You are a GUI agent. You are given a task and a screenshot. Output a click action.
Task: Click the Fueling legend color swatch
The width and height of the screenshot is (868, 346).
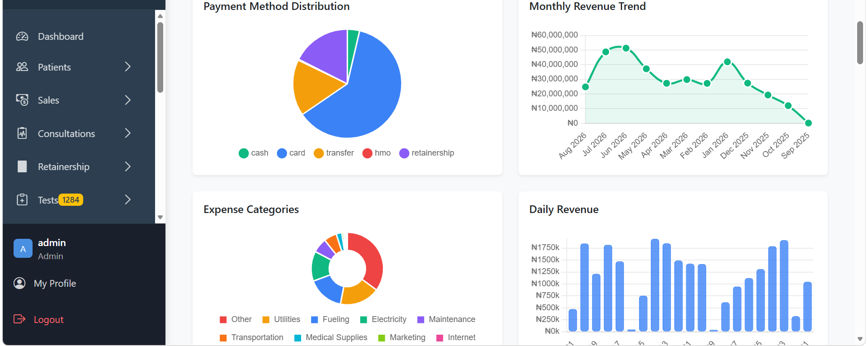pyautogui.click(x=315, y=320)
